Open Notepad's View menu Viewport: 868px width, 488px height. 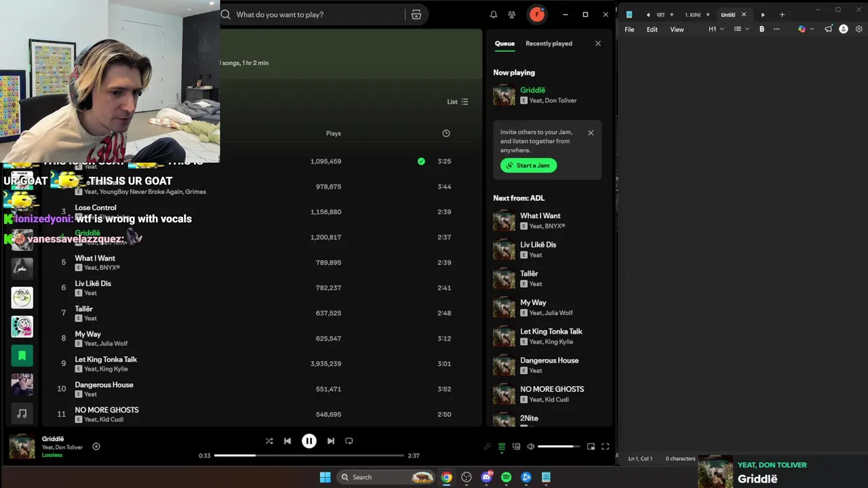tap(677, 29)
